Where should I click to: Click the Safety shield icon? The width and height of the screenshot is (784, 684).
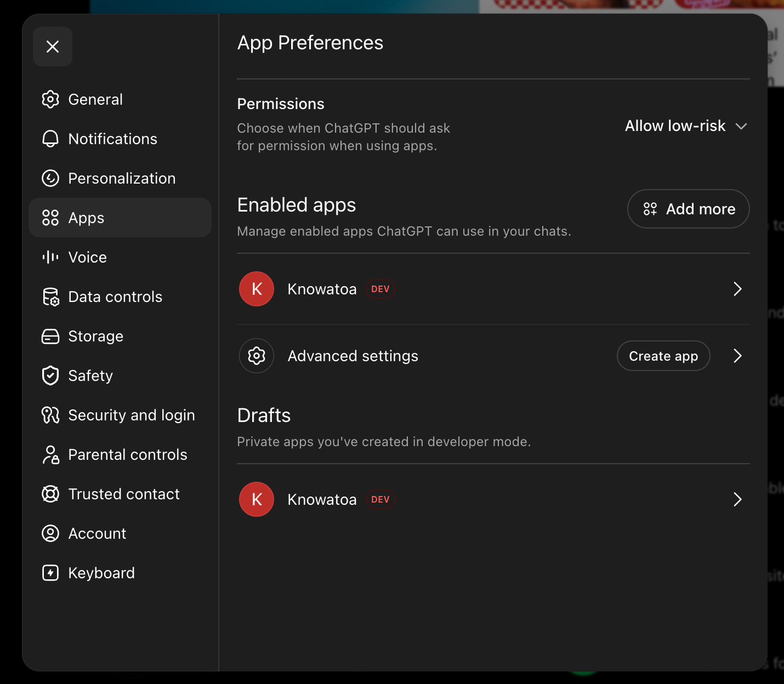point(50,375)
